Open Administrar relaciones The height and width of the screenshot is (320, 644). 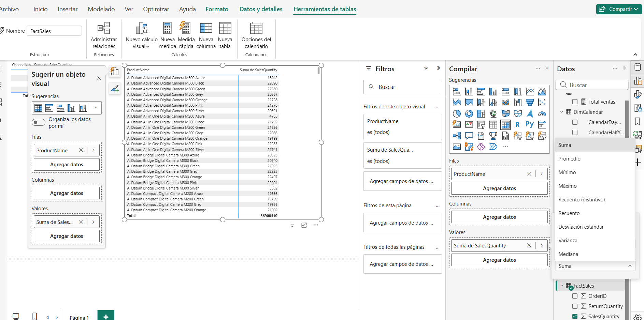coord(104,35)
